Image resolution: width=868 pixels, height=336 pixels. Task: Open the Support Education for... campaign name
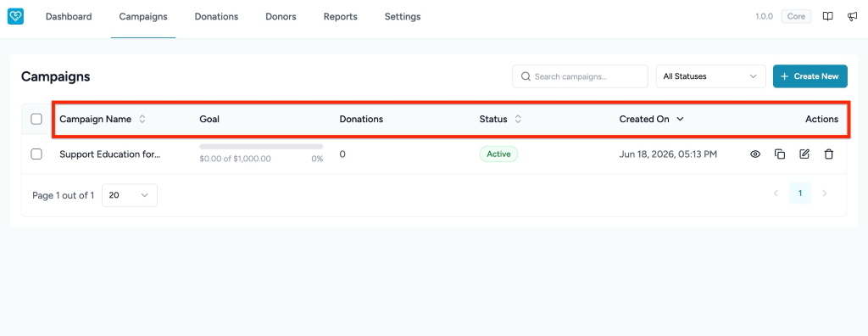pos(110,154)
